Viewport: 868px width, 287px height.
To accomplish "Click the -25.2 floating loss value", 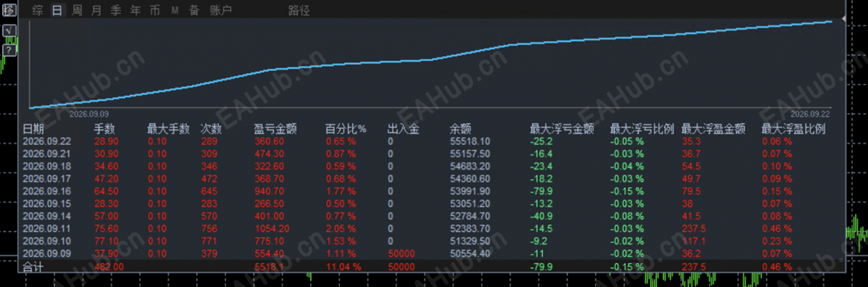I will pyautogui.click(x=541, y=141).
